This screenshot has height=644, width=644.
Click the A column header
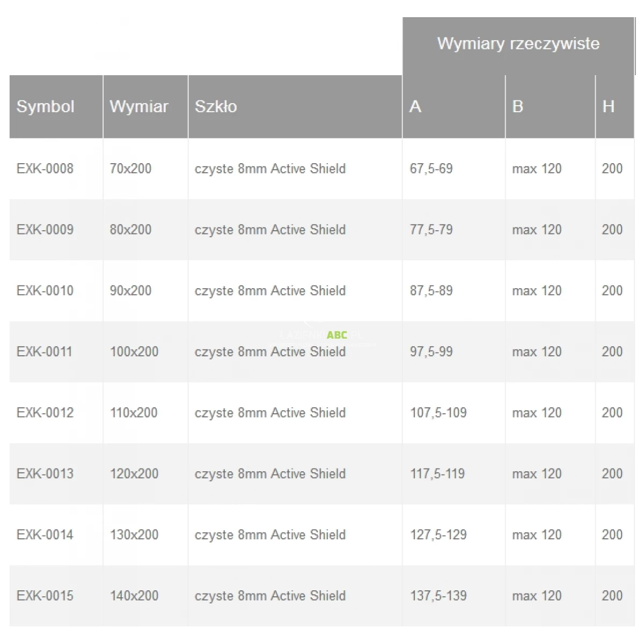pos(415,106)
